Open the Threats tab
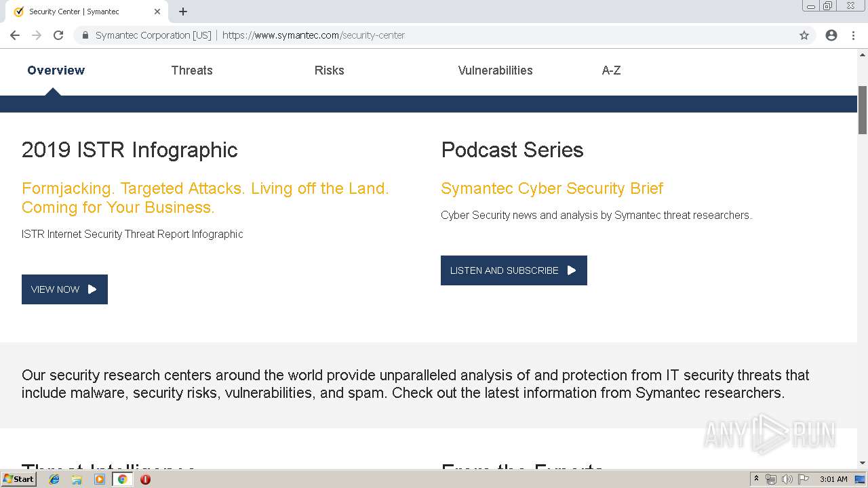 192,70
